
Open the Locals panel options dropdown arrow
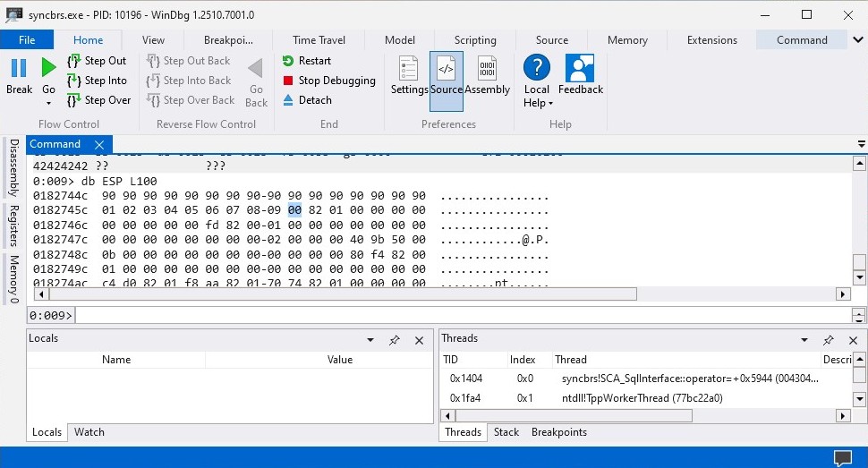point(370,340)
